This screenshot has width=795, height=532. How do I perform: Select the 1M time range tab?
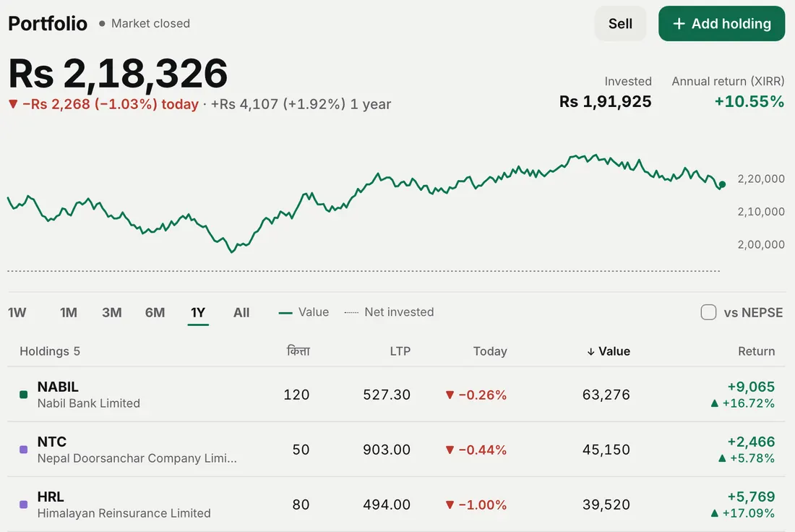(69, 312)
